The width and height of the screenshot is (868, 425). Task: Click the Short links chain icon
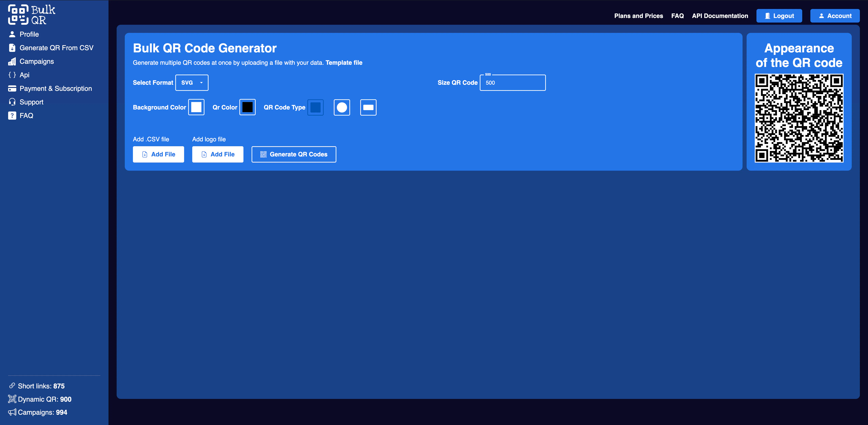point(12,386)
